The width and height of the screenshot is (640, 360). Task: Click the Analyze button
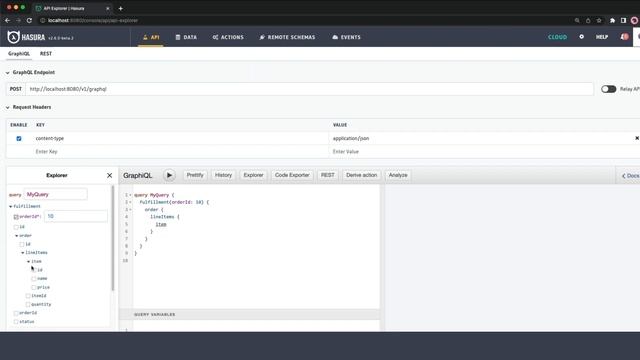click(x=398, y=175)
